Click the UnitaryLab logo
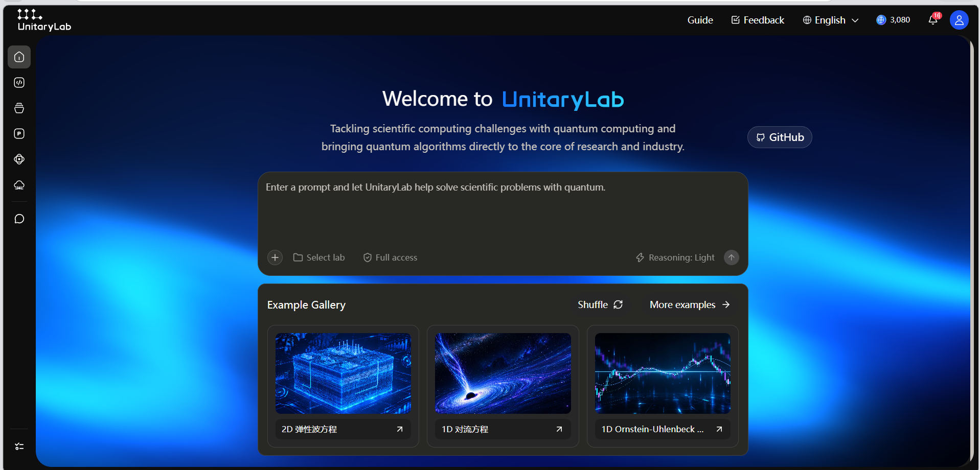 (44, 20)
